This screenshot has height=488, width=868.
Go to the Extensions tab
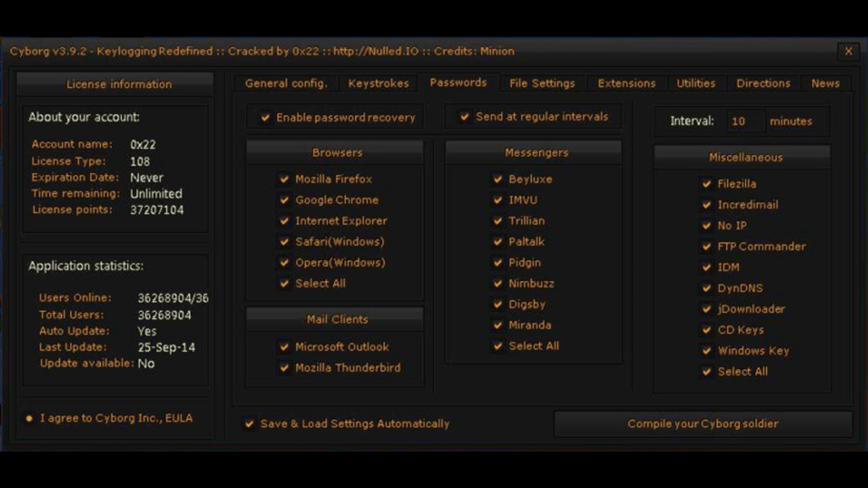626,84
